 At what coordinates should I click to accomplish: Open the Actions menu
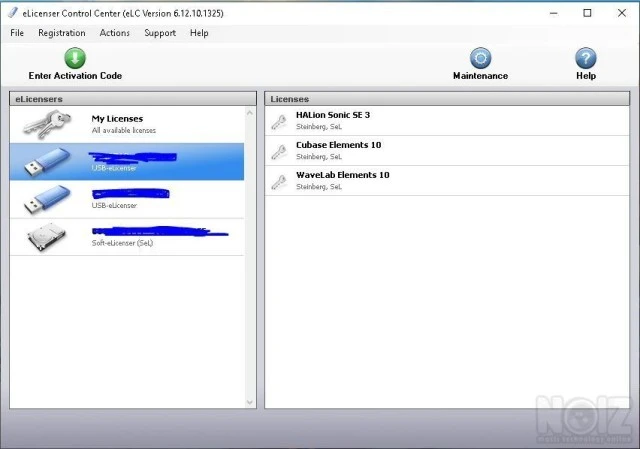click(115, 33)
